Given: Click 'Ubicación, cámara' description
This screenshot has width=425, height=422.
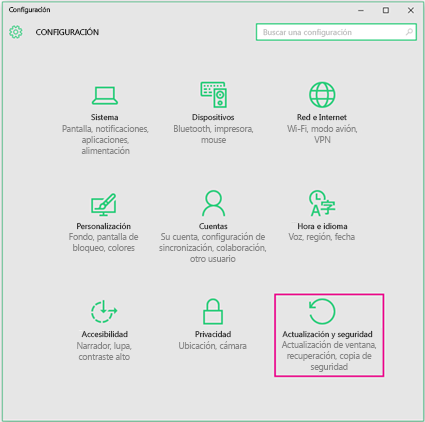Looking at the screenshot, I should click(213, 346).
